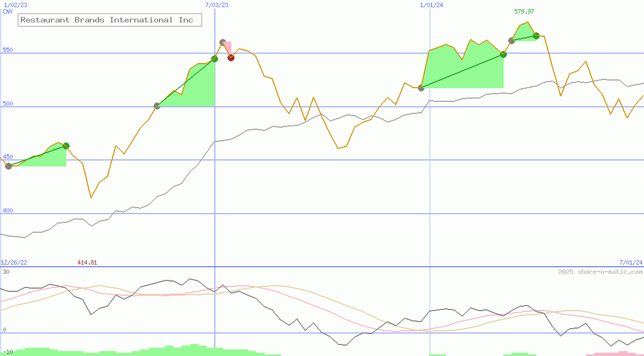Screen dimensions: 644x356
Task: Expand the 7/03/23 date axis label
Action: click(x=216, y=5)
